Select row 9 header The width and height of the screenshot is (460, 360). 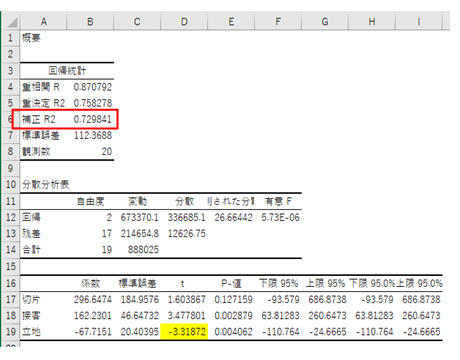(x=11, y=168)
